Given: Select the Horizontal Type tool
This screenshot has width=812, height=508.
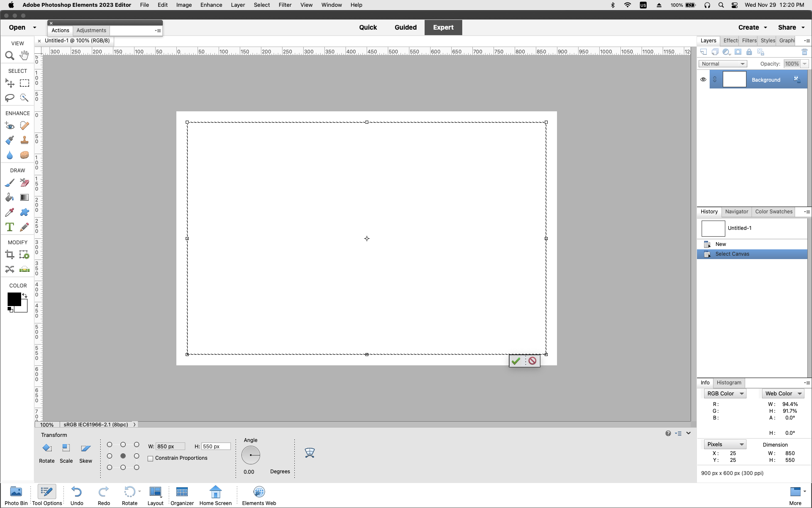Looking at the screenshot, I should pyautogui.click(x=9, y=227).
